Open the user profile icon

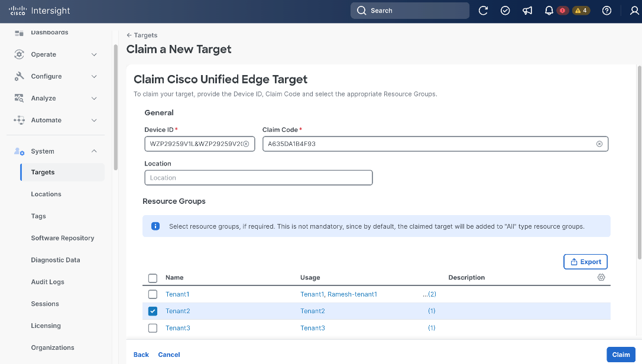click(634, 11)
